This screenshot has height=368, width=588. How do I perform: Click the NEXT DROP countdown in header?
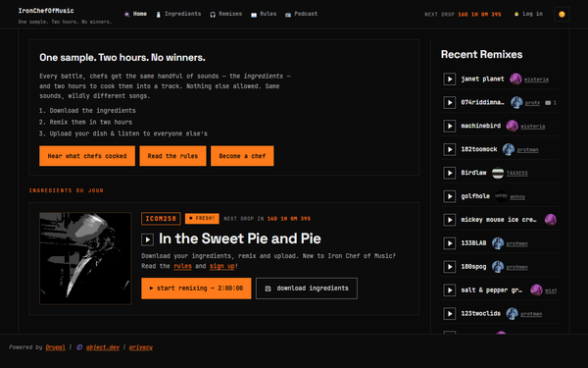[x=463, y=15]
